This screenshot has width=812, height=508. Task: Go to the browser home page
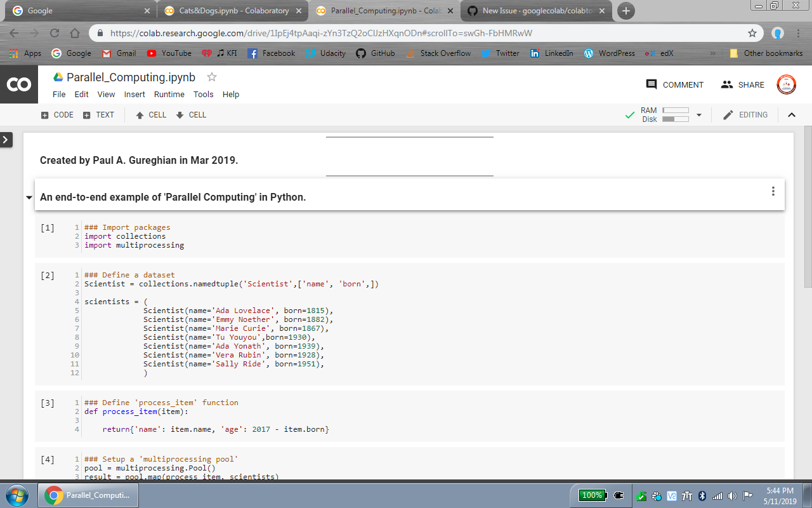click(75, 33)
